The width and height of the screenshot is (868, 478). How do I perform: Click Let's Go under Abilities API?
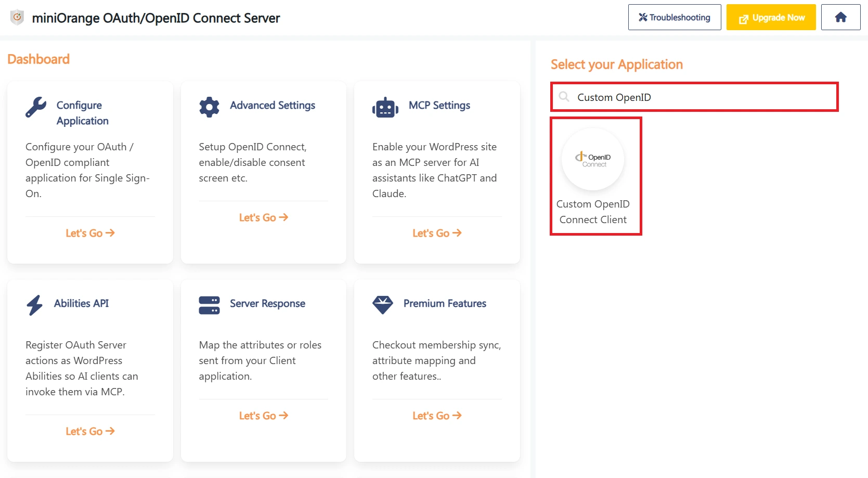click(90, 431)
